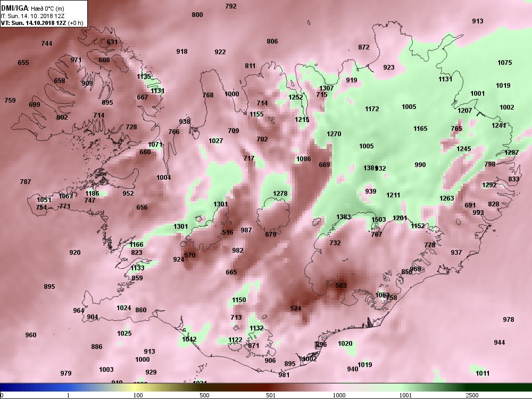Click the 1207 map label
The width and height of the screenshot is (532, 399).
click(465, 111)
